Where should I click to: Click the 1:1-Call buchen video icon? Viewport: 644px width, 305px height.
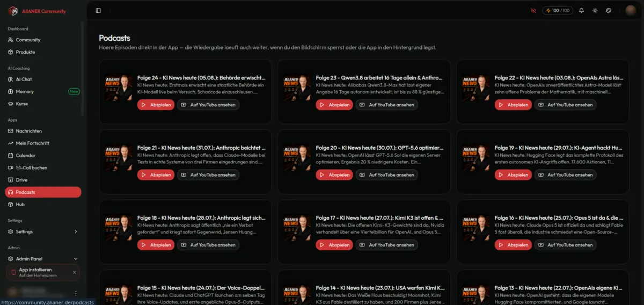click(11, 168)
